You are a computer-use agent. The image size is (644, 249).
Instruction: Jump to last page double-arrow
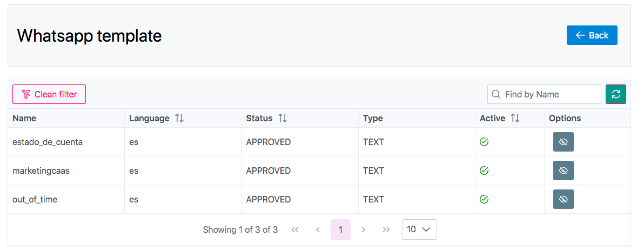point(386,230)
